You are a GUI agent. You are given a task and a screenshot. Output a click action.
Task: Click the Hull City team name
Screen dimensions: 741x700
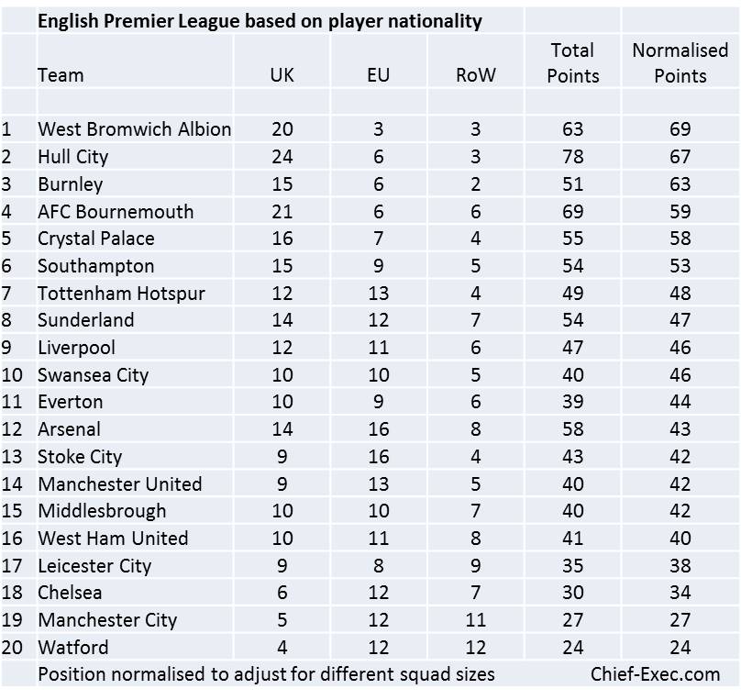(x=72, y=157)
